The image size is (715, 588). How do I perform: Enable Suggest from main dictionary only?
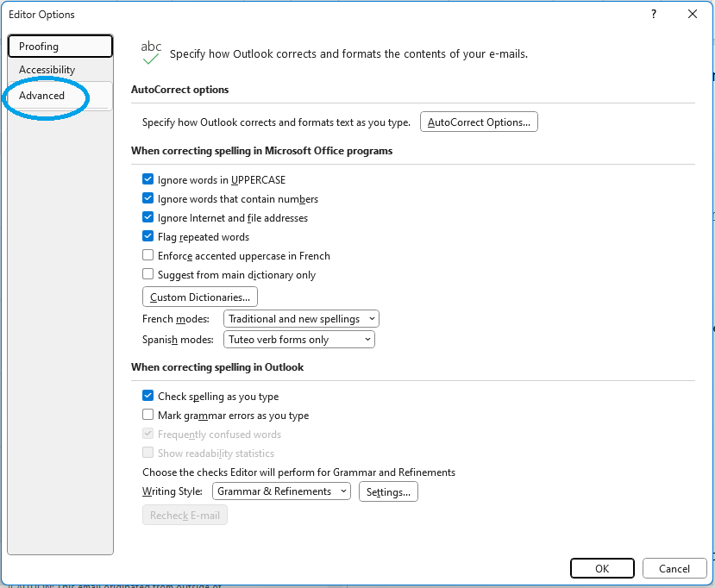(x=148, y=275)
